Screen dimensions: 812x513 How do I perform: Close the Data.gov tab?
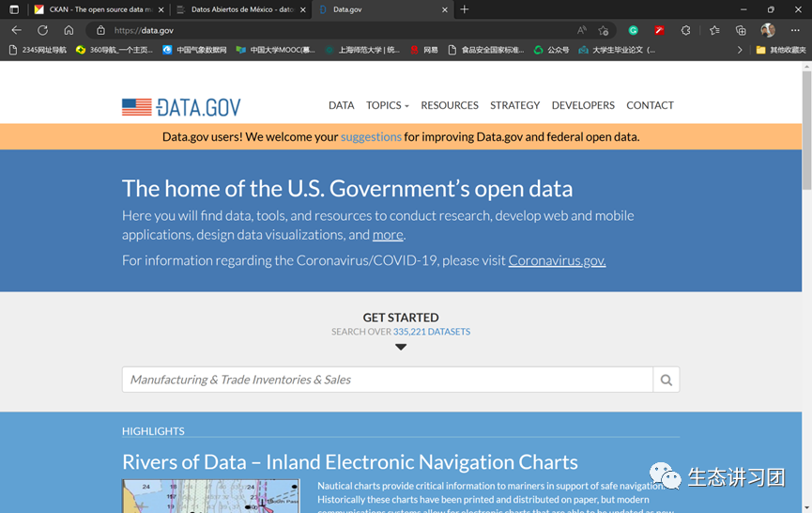tap(444, 9)
